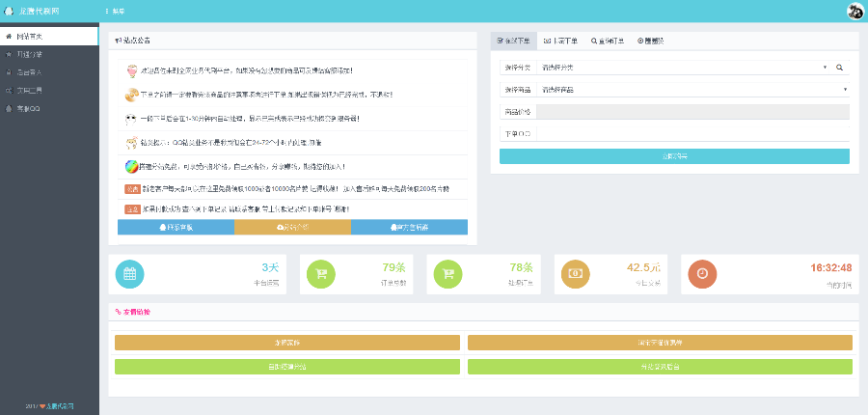Switch to the 查询订单 tab
Image resolution: width=868 pixels, height=415 pixels.
click(608, 41)
